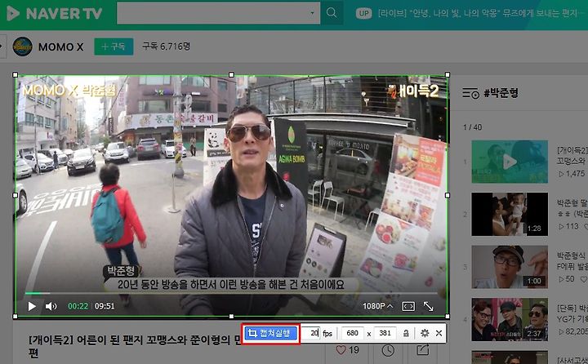Viewport: 588px width, 364px height.
Task: Click the watch later clock icon
Action: pyautogui.click(x=388, y=350)
